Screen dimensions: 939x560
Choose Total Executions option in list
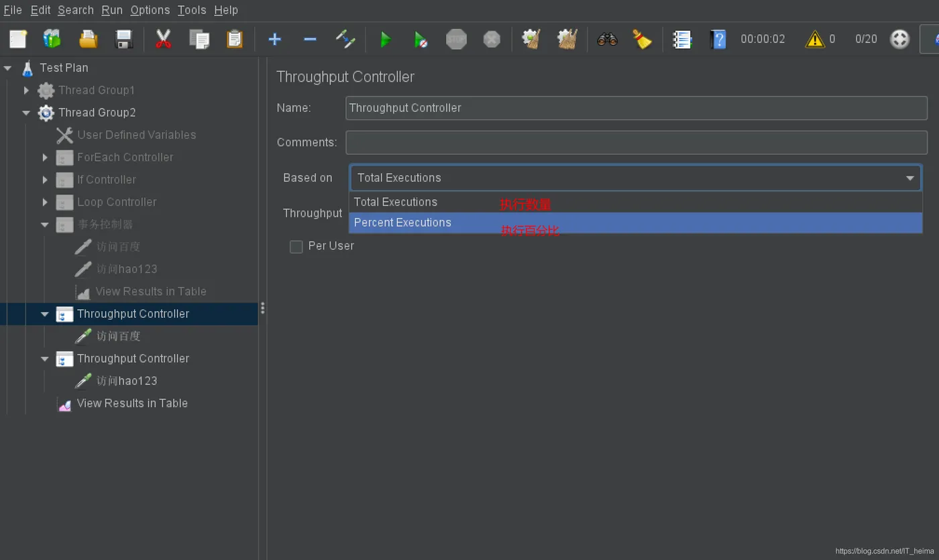[x=396, y=202]
